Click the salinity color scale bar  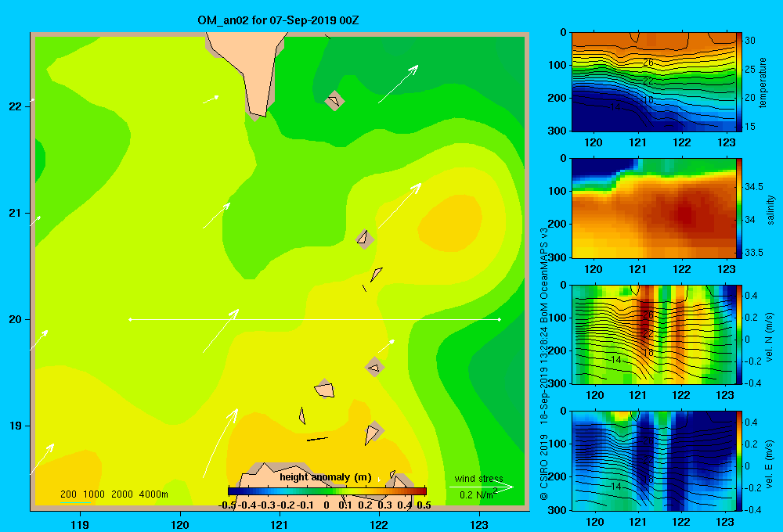click(x=739, y=208)
